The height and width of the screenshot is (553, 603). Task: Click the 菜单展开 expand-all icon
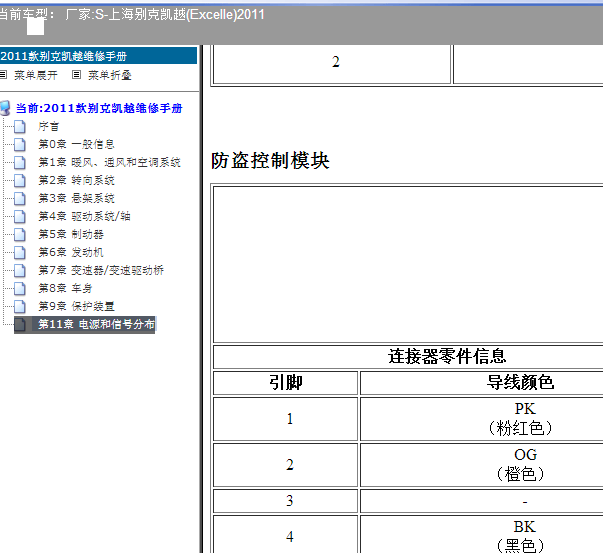3,75
